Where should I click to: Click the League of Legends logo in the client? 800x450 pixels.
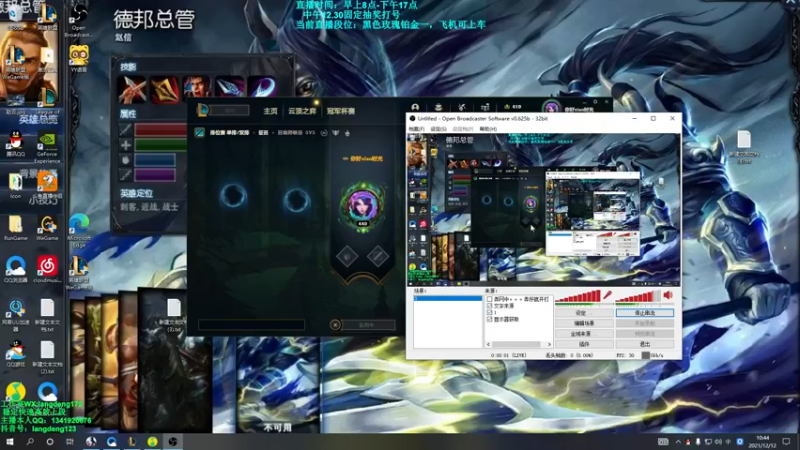point(203,110)
